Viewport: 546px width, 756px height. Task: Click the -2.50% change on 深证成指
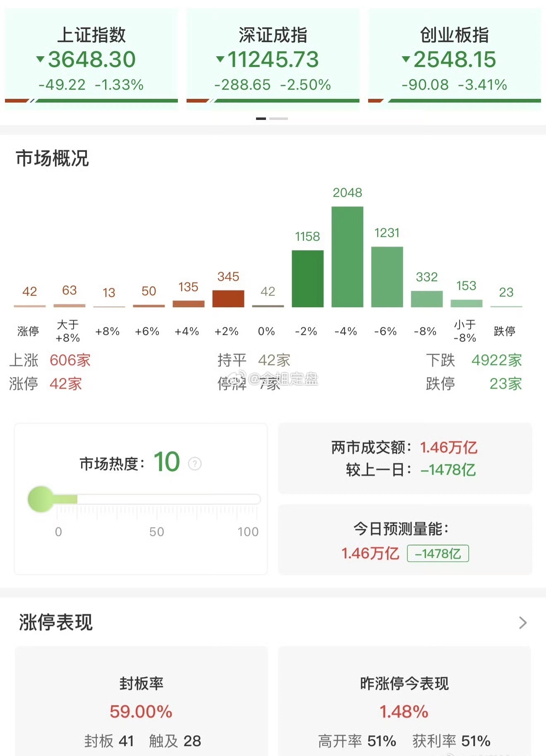(306, 85)
